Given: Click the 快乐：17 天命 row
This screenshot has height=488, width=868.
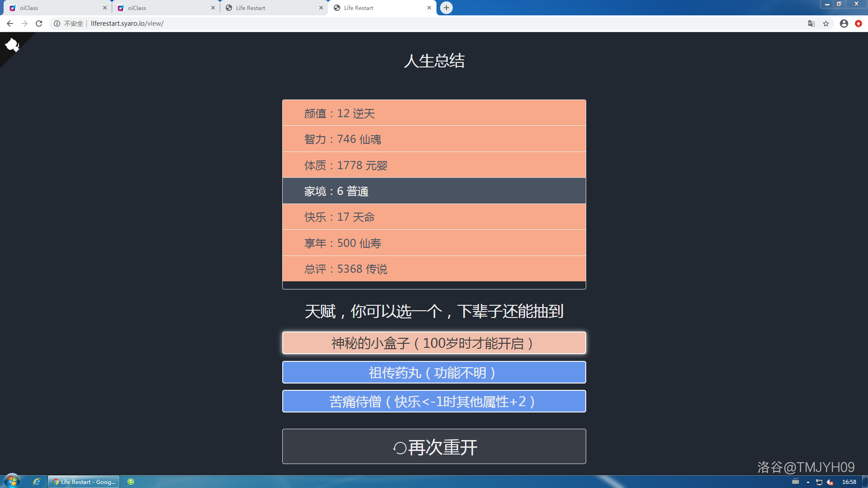Looking at the screenshot, I should [x=434, y=217].
